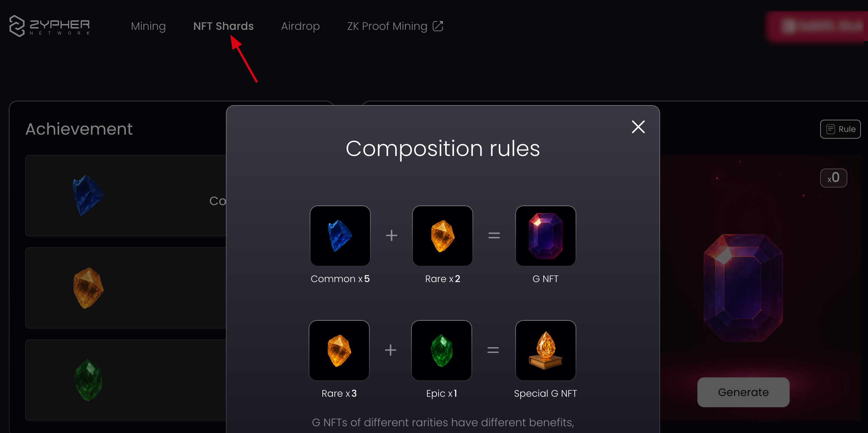Viewport: 868px width, 433px height.
Task: Click the G NFT purple gem icon
Action: 545,236
